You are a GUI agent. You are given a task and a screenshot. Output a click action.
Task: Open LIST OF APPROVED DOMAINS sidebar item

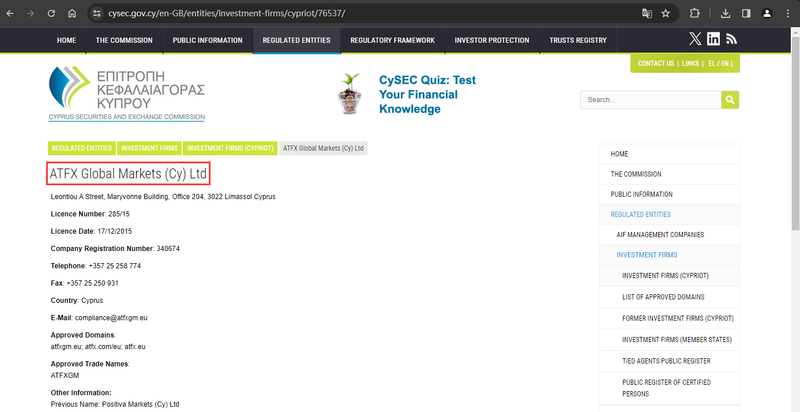[x=669, y=297]
